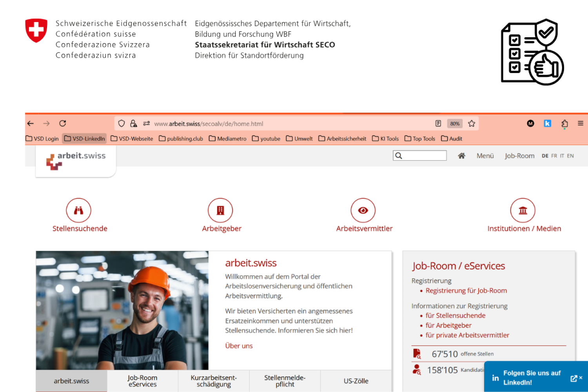
Task: Click the browser reload page icon
Action: pyautogui.click(x=63, y=123)
